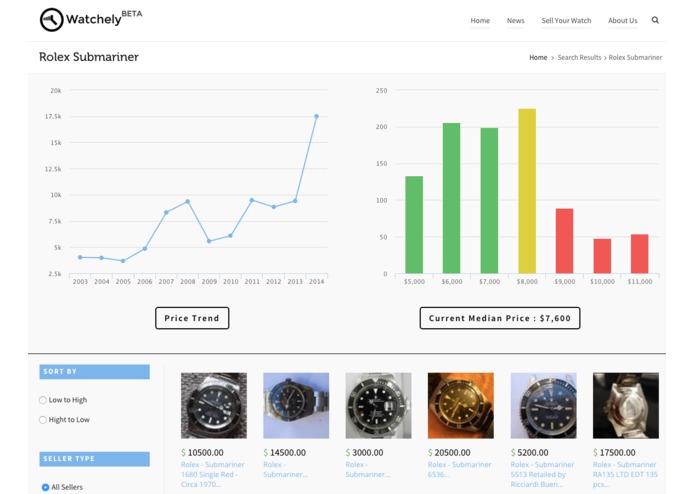695x494 pixels.
Task: Open Rolex Submariner 6536 listing link
Action: 459,469
